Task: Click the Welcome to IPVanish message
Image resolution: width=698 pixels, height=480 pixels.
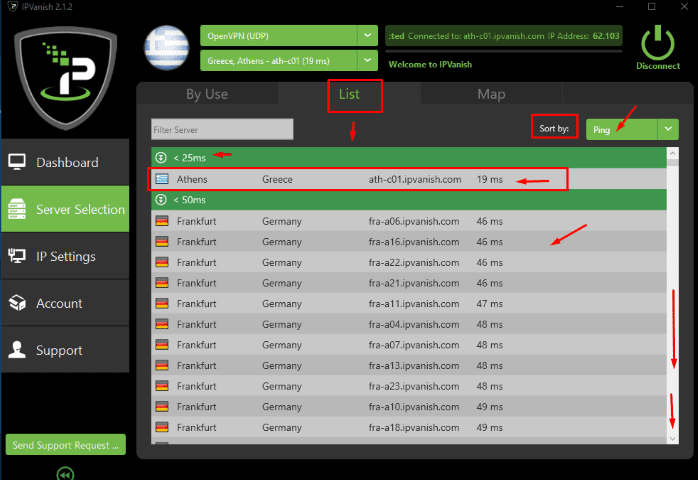Action: (x=430, y=65)
